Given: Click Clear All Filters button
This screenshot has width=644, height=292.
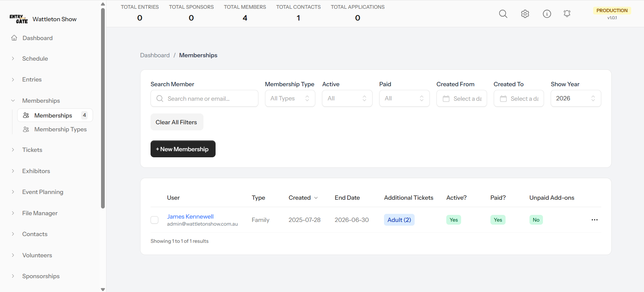Looking at the screenshot, I should [176, 122].
